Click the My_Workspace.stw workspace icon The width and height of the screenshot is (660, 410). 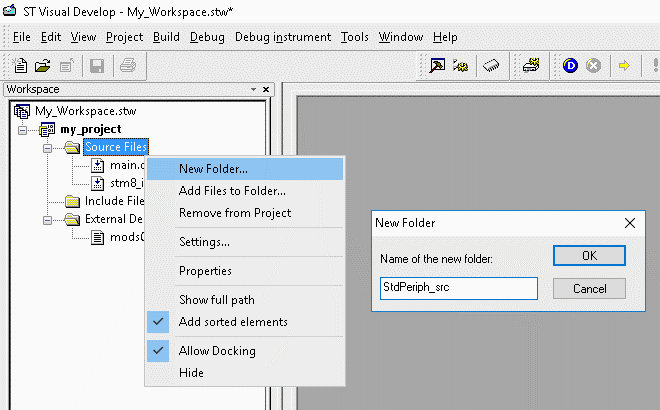[x=22, y=111]
